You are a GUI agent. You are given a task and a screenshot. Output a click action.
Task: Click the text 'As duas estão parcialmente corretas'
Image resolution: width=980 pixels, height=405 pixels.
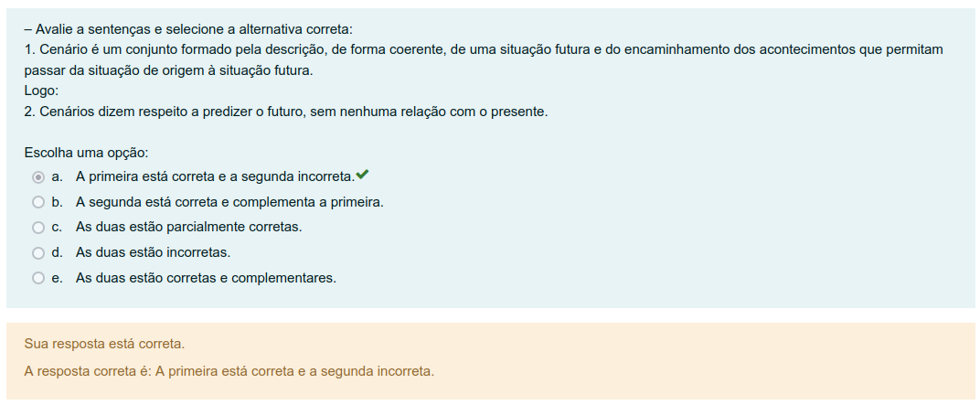(x=188, y=227)
